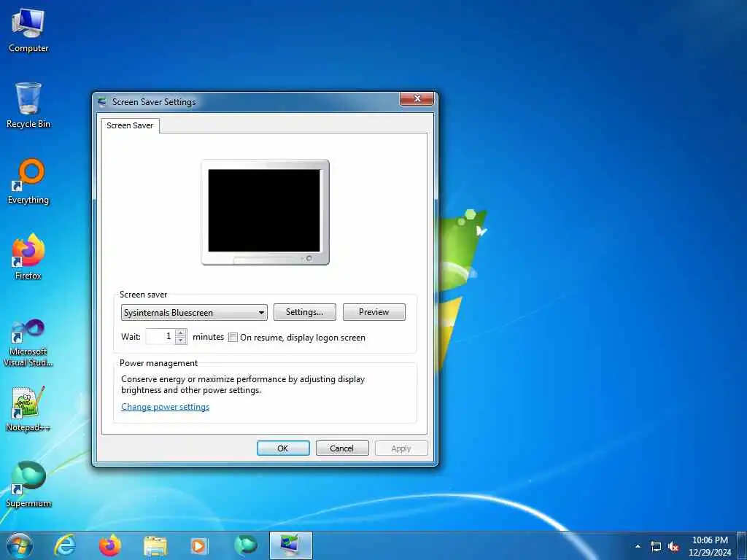Select the Microsoft Visual Studio shortcut
The height and width of the screenshot is (560, 747).
tap(28, 343)
